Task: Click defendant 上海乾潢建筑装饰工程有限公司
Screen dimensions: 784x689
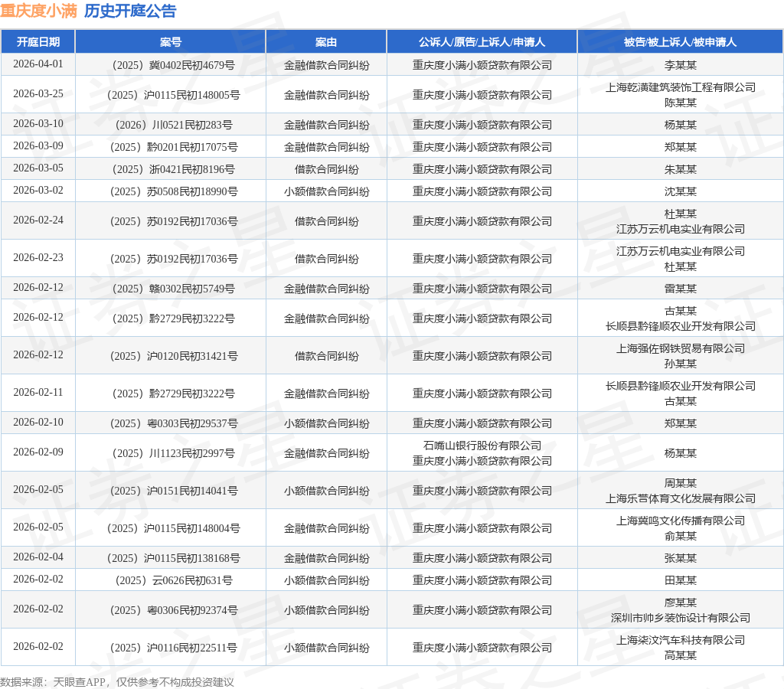Action: 680,87
